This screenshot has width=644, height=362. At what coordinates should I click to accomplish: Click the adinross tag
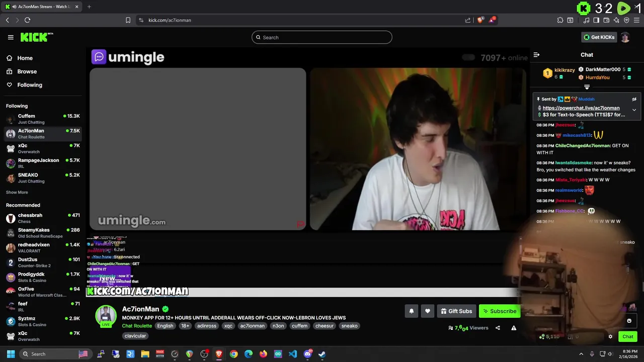tap(207, 326)
